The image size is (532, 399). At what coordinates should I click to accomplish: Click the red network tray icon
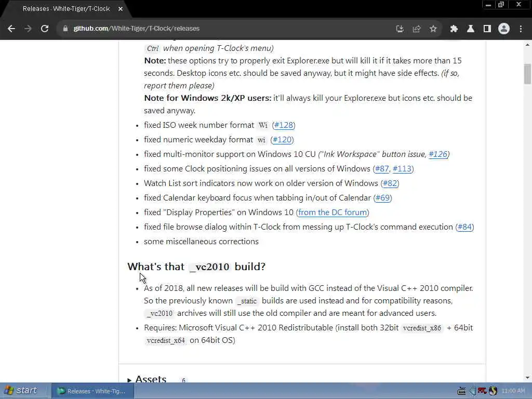click(482, 391)
